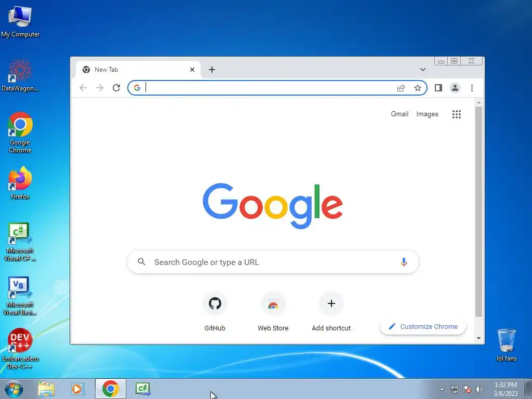The width and height of the screenshot is (532, 399).
Task: Open the Chrome profile avatar button
Action: click(455, 88)
